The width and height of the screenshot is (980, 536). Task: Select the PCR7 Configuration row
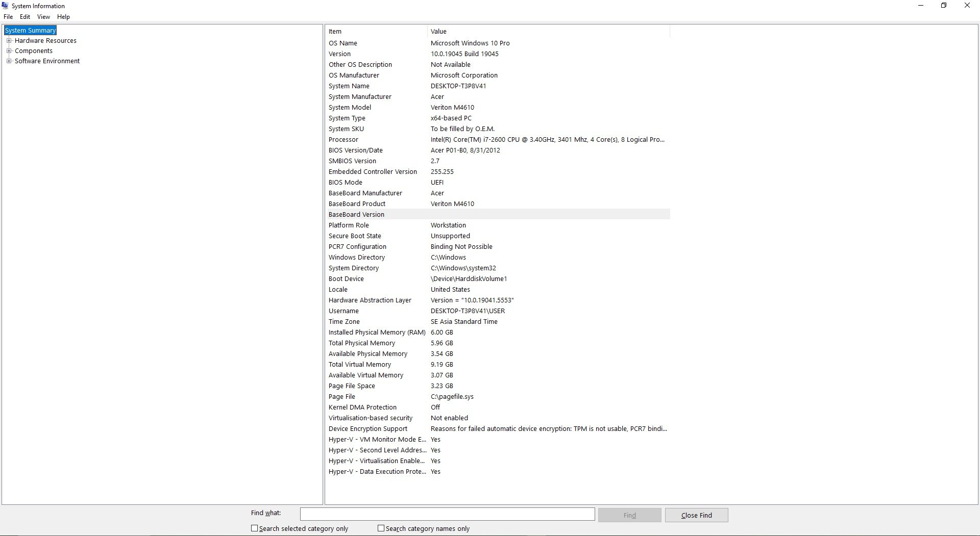click(498, 247)
